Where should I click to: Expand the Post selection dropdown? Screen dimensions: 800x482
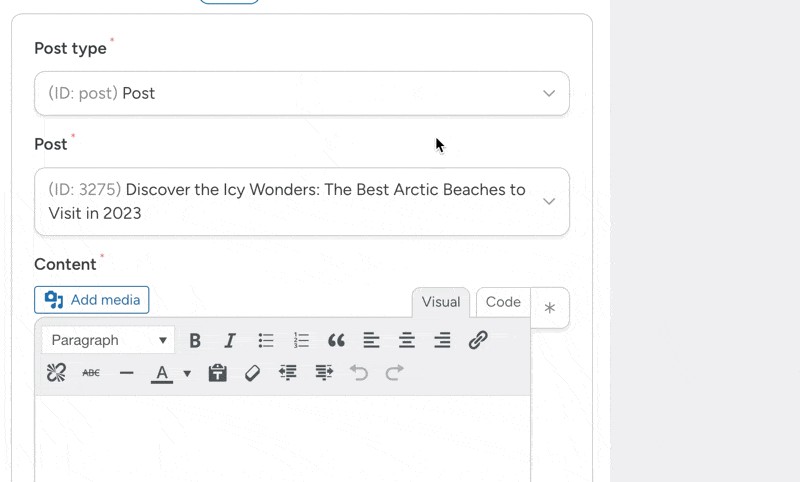(301, 201)
